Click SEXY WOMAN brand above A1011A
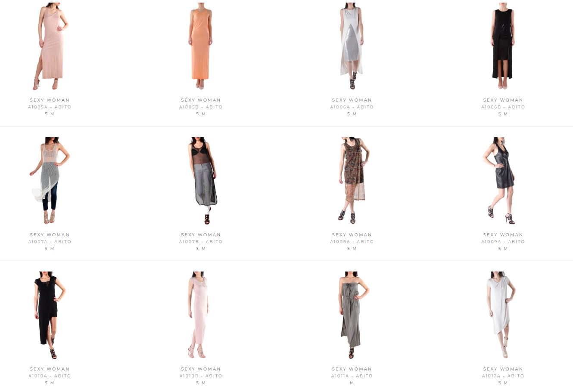Screen dimensions: 573x392 pyautogui.click(x=352, y=369)
